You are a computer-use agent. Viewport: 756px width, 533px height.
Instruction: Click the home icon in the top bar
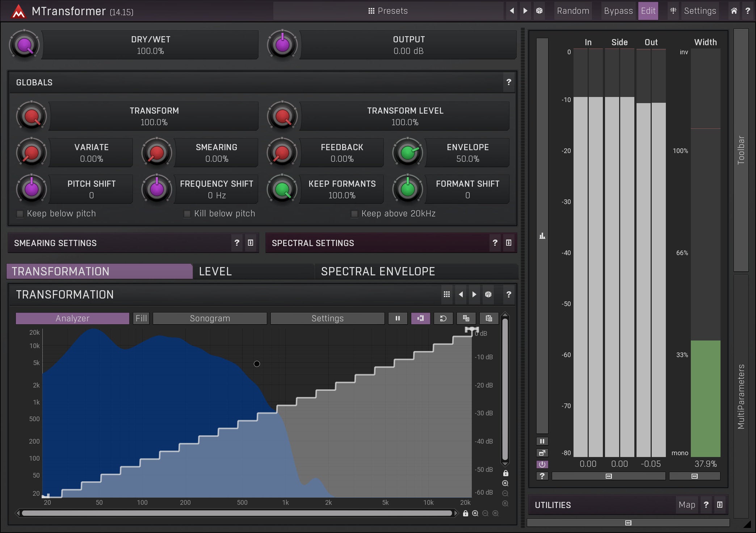pyautogui.click(x=734, y=11)
